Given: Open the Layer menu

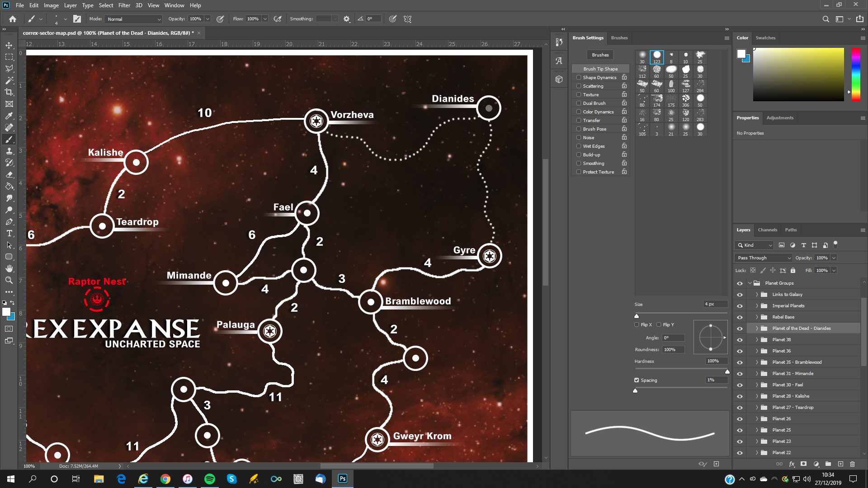Looking at the screenshot, I should [x=70, y=5].
